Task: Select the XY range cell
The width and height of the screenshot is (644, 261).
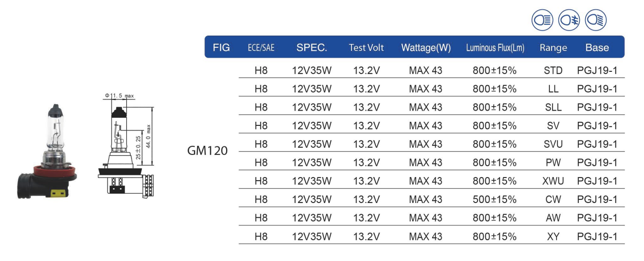Action: (553, 236)
